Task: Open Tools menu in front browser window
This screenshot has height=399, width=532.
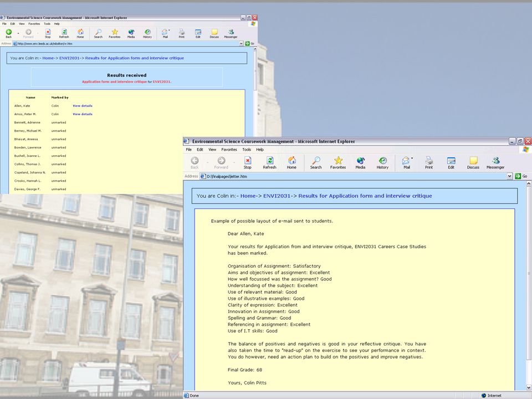Action: point(247,150)
